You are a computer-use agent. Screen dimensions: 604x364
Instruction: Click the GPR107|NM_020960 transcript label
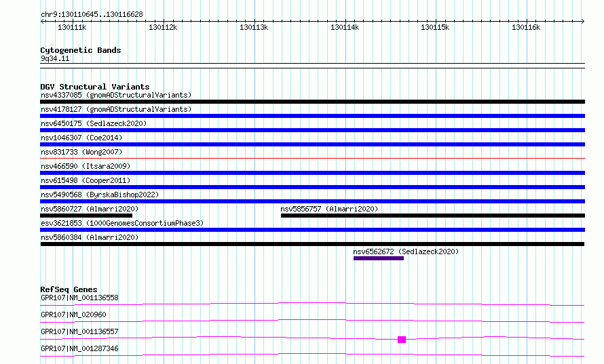73,315
